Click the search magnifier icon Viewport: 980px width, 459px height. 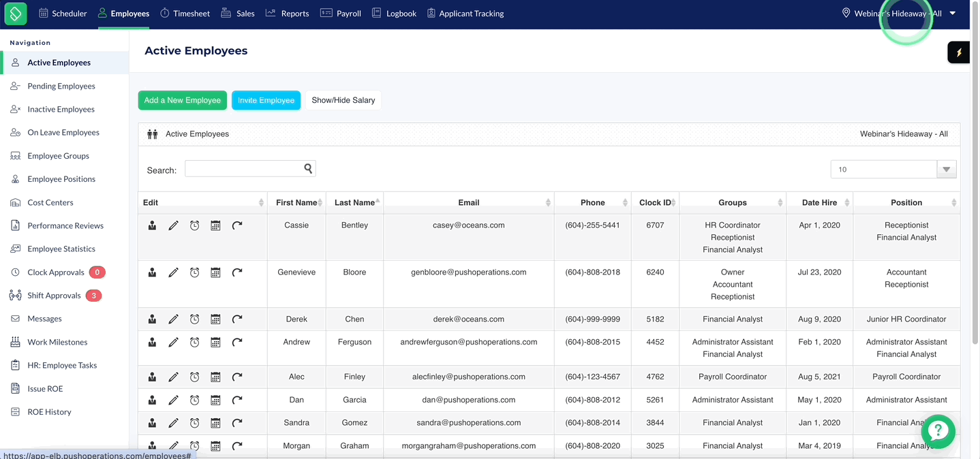pos(308,168)
